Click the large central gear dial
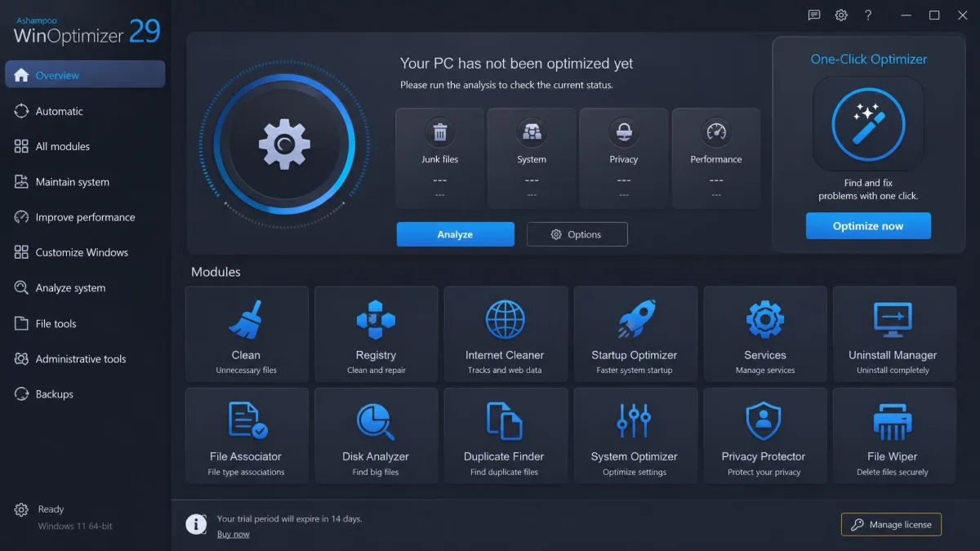This screenshot has width=980, height=551. click(284, 145)
